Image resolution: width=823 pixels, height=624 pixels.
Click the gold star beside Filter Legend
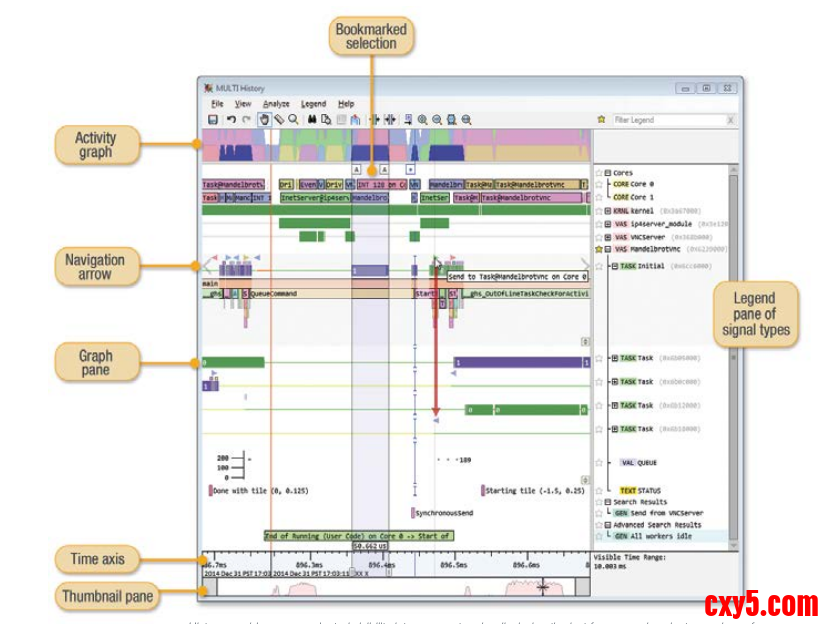coord(602,120)
